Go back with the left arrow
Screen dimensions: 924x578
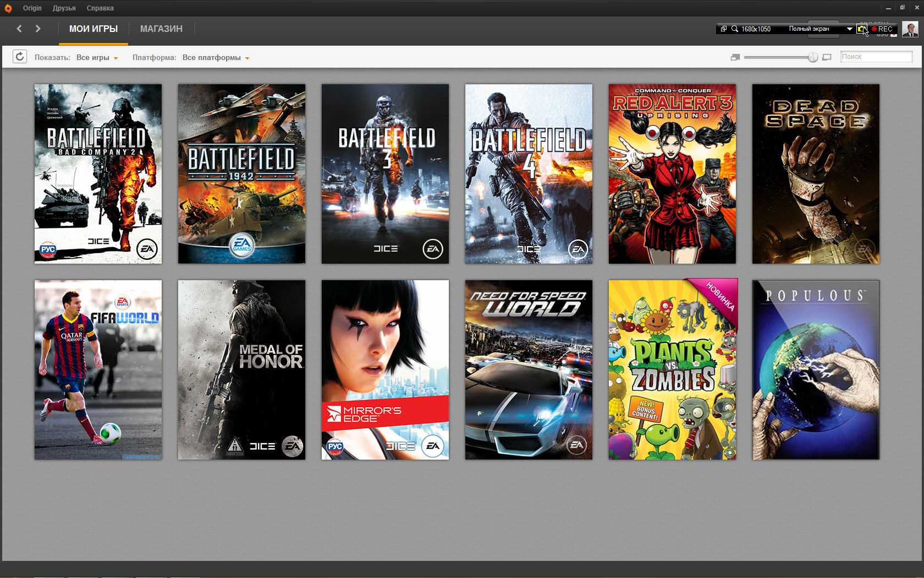(19, 29)
